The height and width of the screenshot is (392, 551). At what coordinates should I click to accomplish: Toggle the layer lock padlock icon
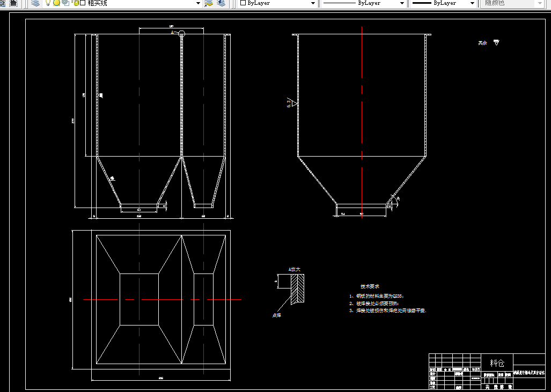point(75,3)
